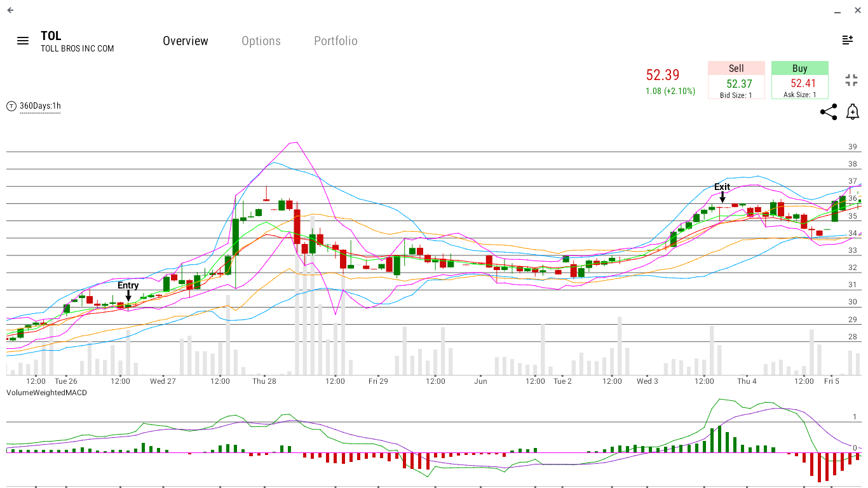Open the Options tab

pyautogui.click(x=261, y=41)
